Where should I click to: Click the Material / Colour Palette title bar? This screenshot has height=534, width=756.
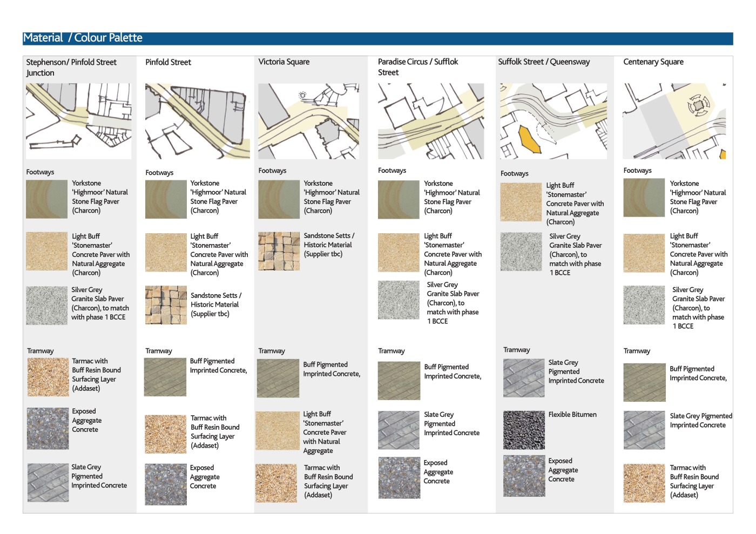tap(377, 38)
